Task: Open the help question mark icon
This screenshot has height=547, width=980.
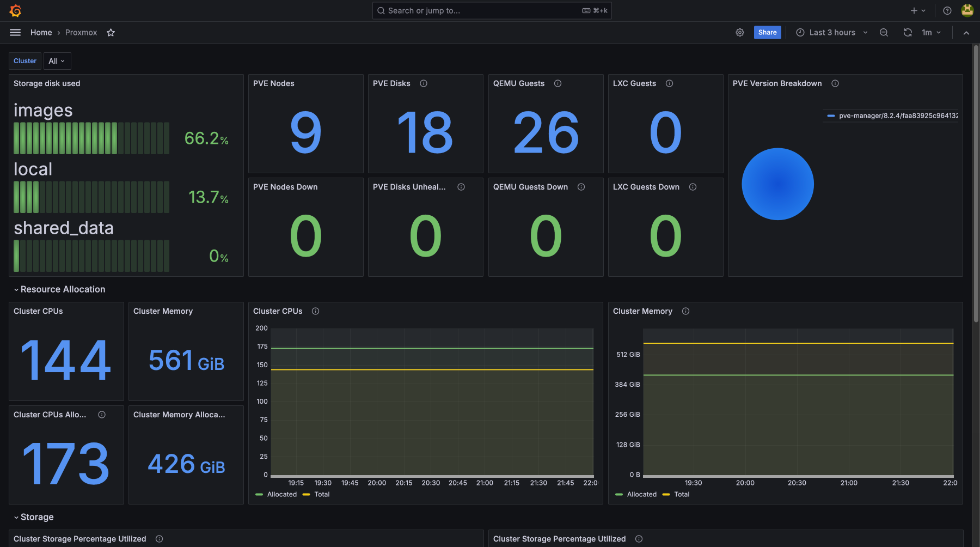Action: tap(947, 10)
